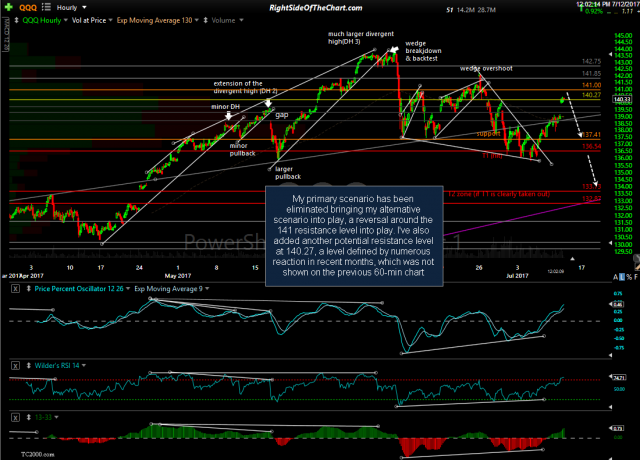Close the Wilder's RSI 14 pane

[15, 365]
